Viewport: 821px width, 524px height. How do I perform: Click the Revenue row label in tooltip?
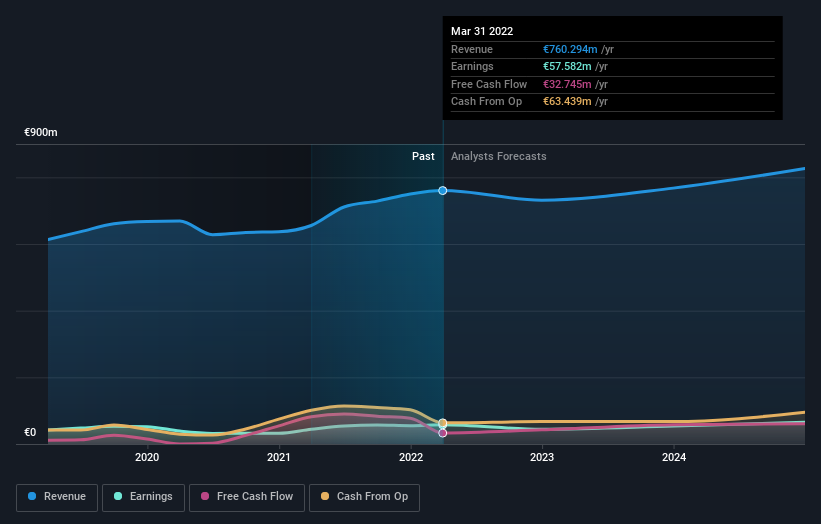pyautogui.click(x=472, y=49)
